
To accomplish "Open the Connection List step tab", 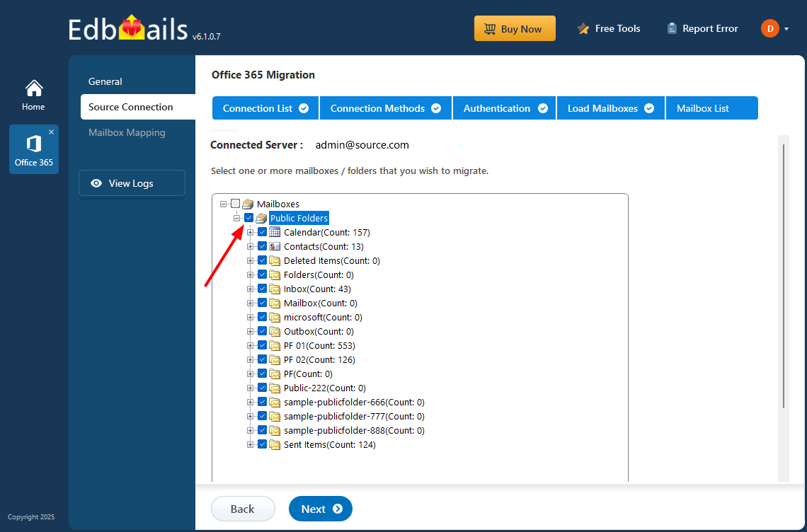I will (x=265, y=108).
